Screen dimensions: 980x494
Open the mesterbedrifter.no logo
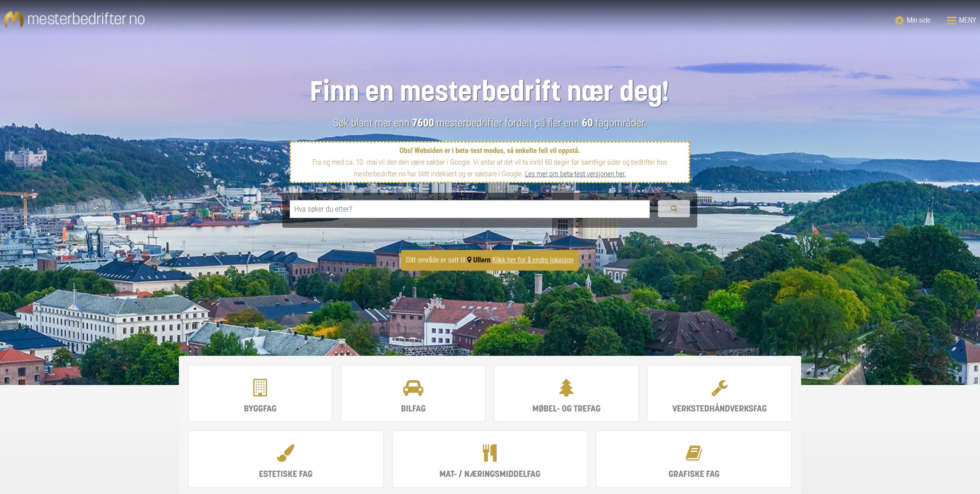74,18
